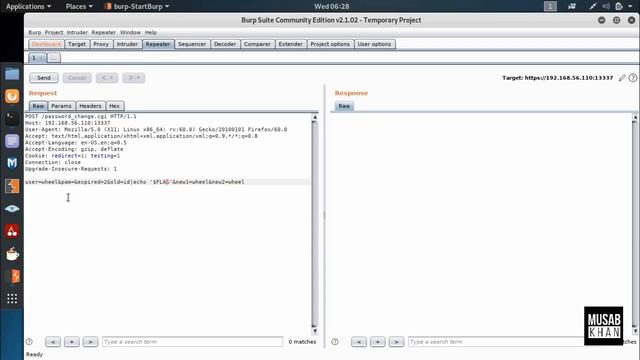Image resolution: width=640 pixels, height=360 pixels.
Task: Click the request search previous match button
Action: pos(53,342)
